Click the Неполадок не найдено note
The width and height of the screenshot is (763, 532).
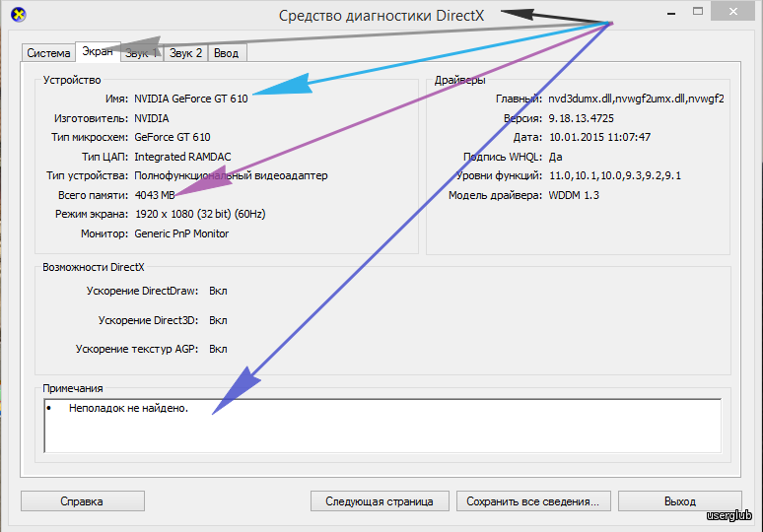pyautogui.click(x=128, y=408)
